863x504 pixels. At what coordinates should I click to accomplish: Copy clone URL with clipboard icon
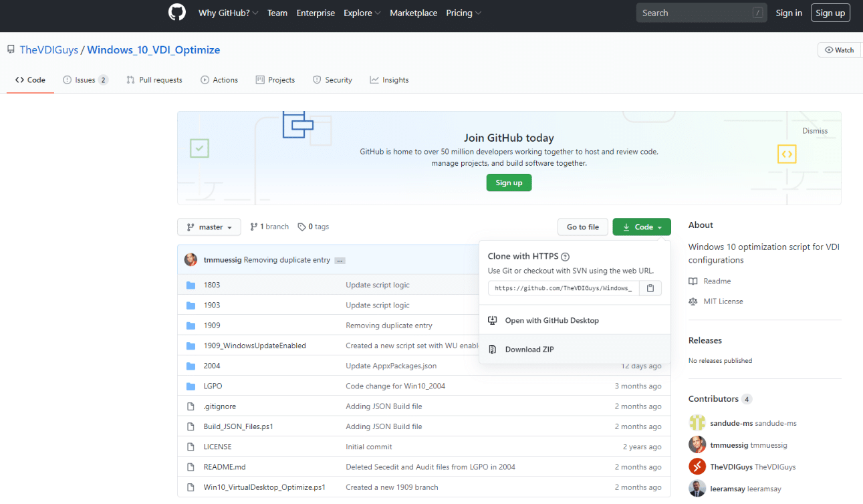[x=650, y=288]
